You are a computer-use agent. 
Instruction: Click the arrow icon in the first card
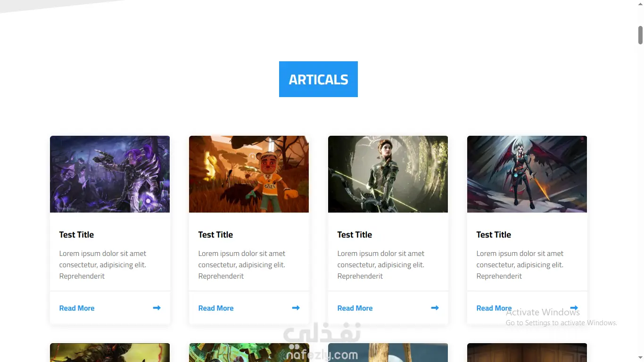point(157,308)
